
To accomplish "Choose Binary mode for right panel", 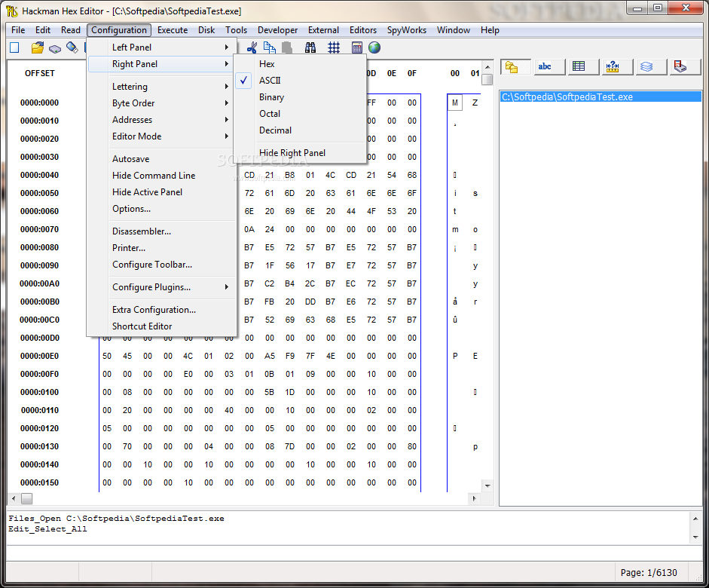I will tap(300, 97).
